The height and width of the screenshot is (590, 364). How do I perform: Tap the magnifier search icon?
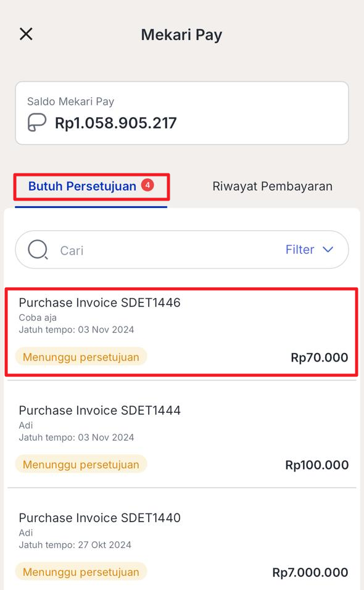(x=38, y=249)
